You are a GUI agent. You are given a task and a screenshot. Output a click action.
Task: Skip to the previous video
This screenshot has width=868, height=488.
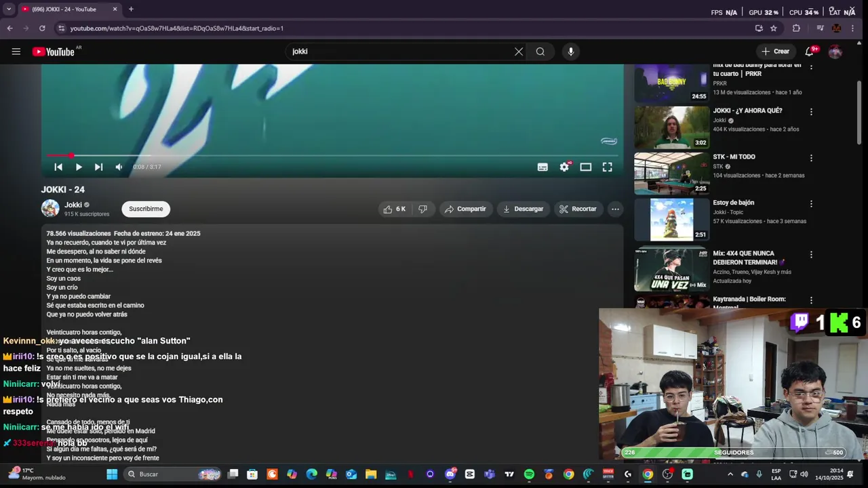coord(58,167)
